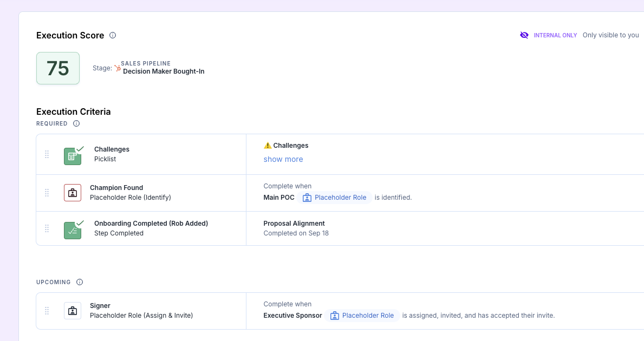This screenshot has width=644, height=341.
Task: Select the Decision Maker Bought-In stage label
Action: point(164,71)
